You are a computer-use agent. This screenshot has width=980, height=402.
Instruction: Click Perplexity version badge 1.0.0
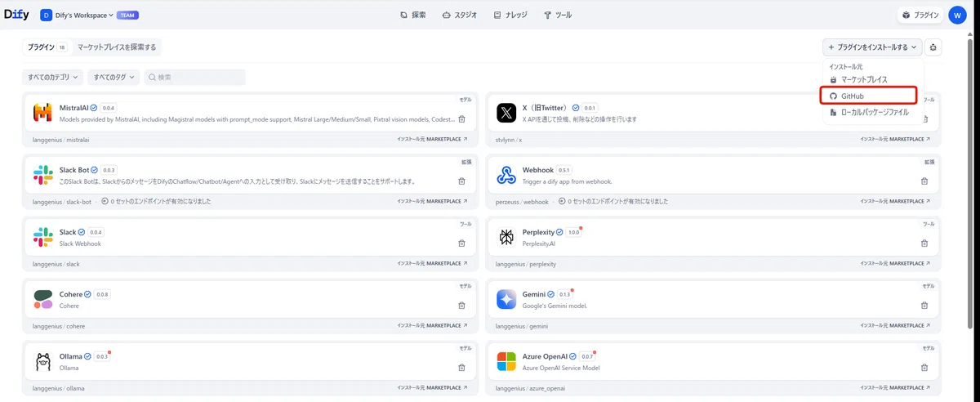[x=573, y=233]
